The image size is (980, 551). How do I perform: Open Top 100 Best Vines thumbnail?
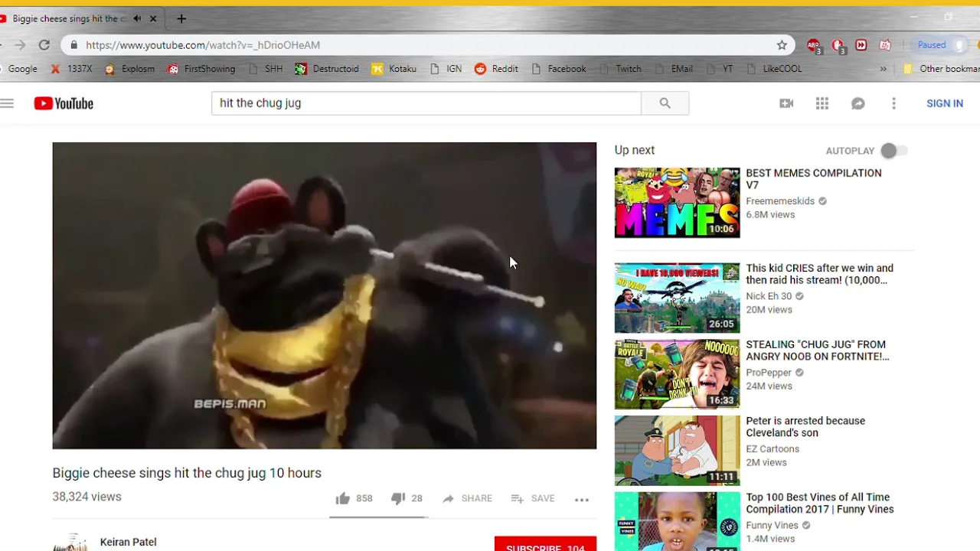tap(677, 521)
